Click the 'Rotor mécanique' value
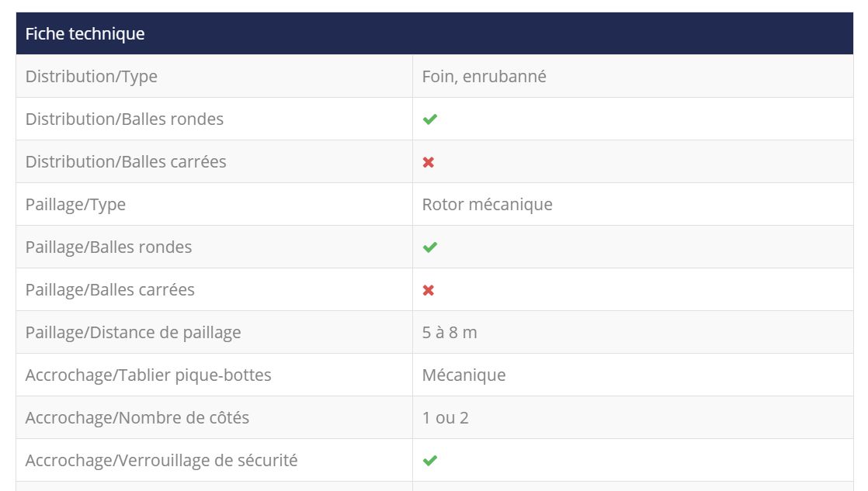This screenshot has width=868, height=491. click(487, 205)
